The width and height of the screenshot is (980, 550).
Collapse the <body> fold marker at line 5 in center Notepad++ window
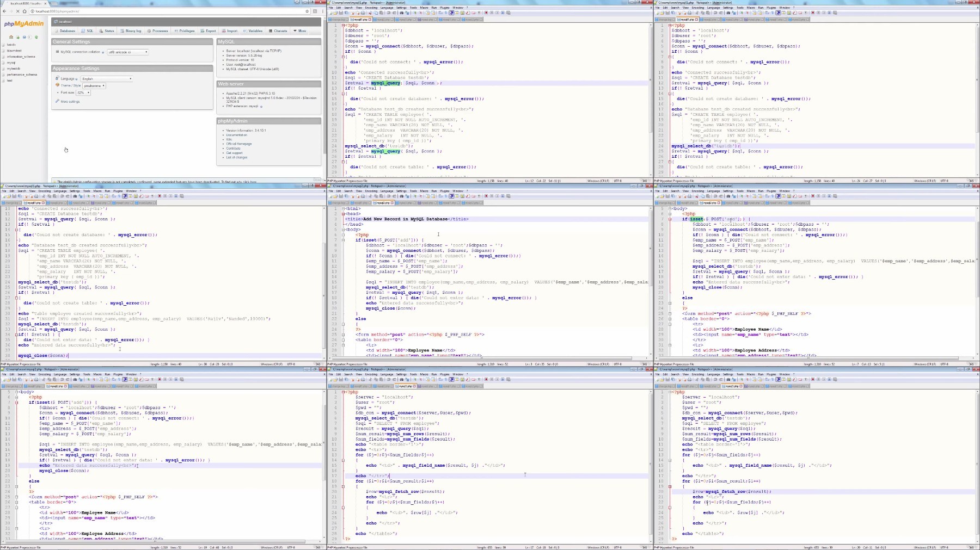coord(343,230)
